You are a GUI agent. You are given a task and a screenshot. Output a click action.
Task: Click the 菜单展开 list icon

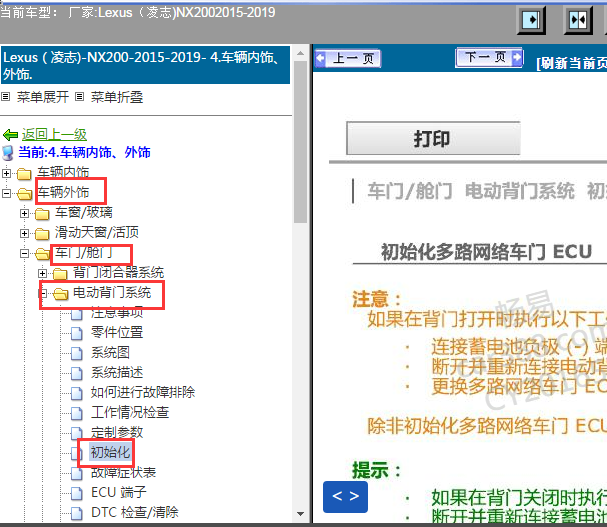point(5,96)
